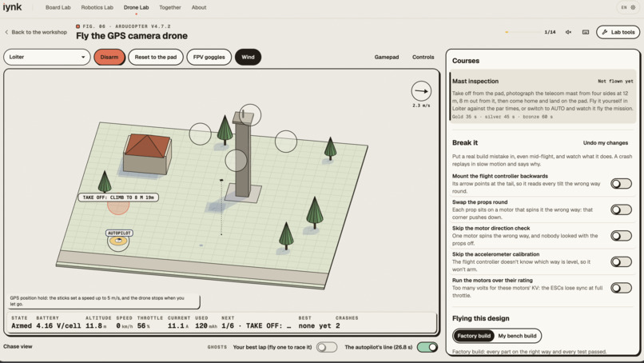The width and height of the screenshot is (644, 363).
Task: Select Factory build
Action: coord(474,336)
